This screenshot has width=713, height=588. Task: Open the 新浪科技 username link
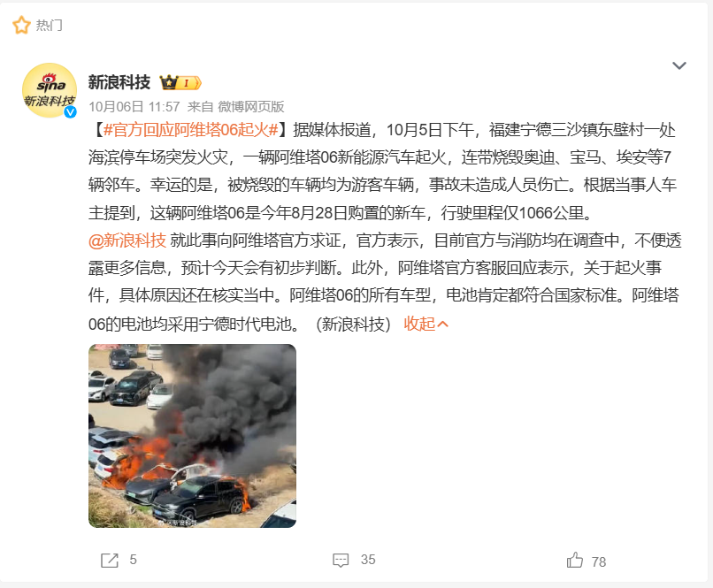coord(119,82)
